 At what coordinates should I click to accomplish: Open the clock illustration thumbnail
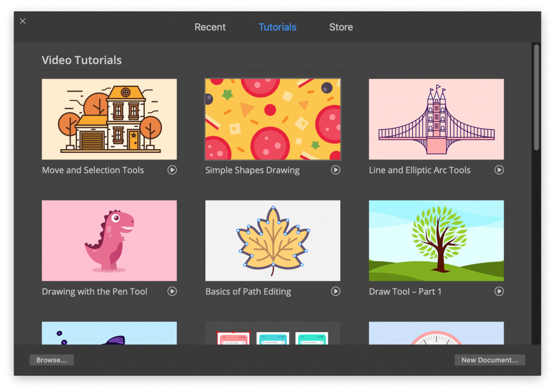pyautogui.click(x=436, y=333)
